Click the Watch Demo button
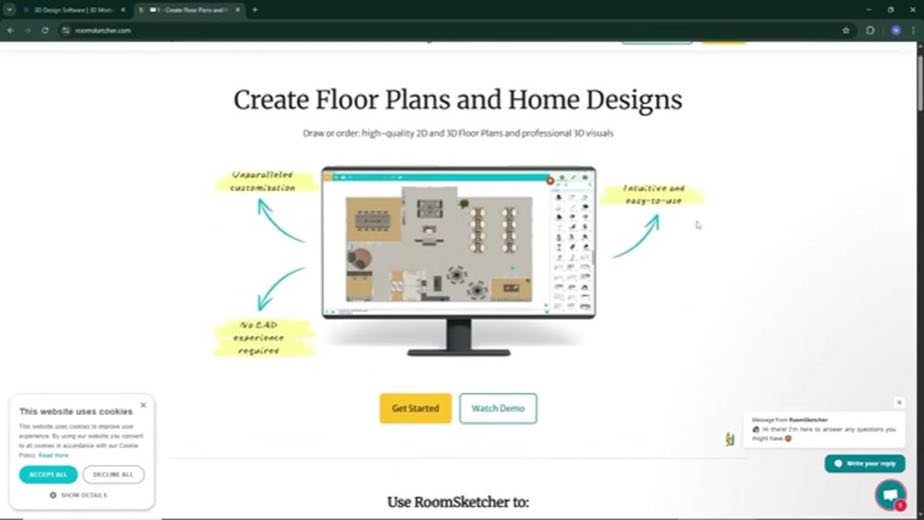Viewport: 924px width, 520px height. point(498,408)
